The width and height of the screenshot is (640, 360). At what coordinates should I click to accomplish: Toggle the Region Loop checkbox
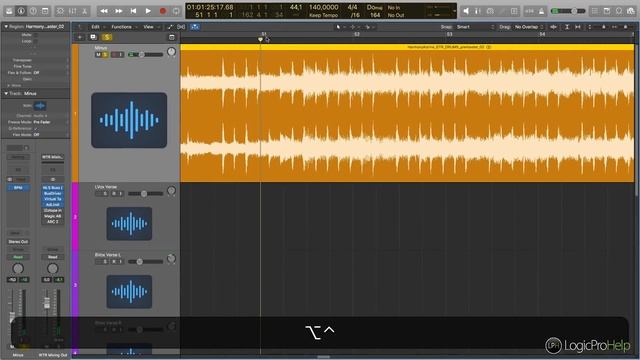(36, 41)
